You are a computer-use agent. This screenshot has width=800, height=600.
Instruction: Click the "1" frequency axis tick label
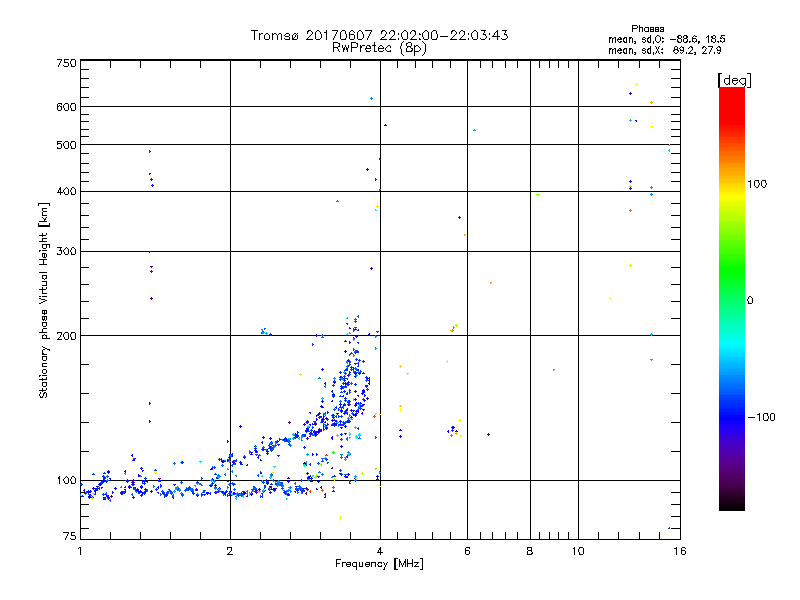[x=80, y=551]
